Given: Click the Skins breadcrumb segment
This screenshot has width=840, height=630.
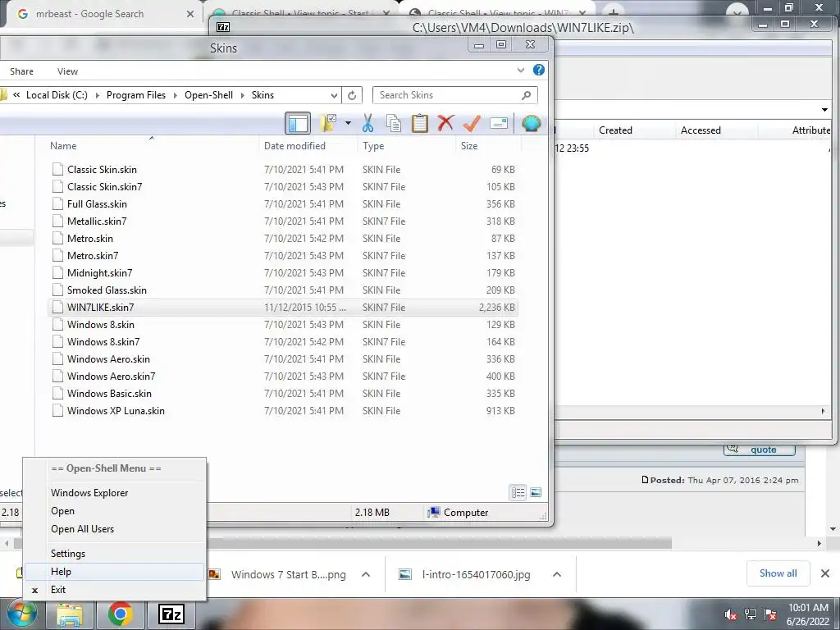Looking at the screenshot, I should click(262, 95).
